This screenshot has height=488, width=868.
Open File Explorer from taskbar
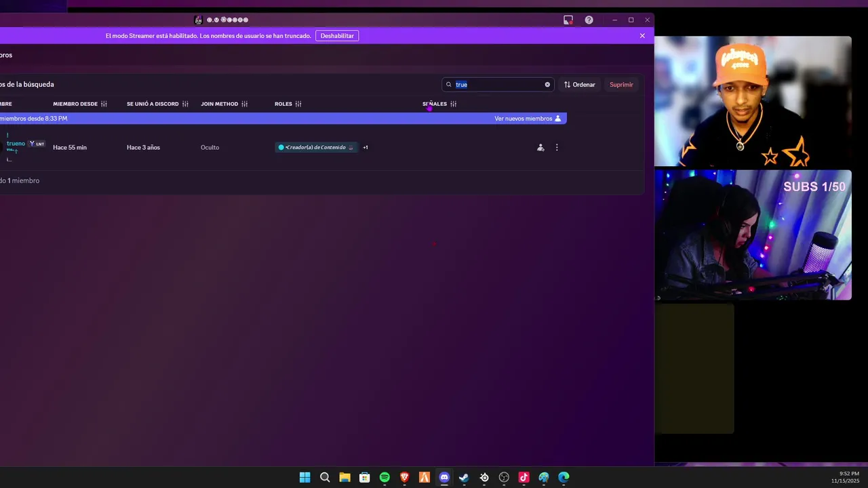point(344,477)
